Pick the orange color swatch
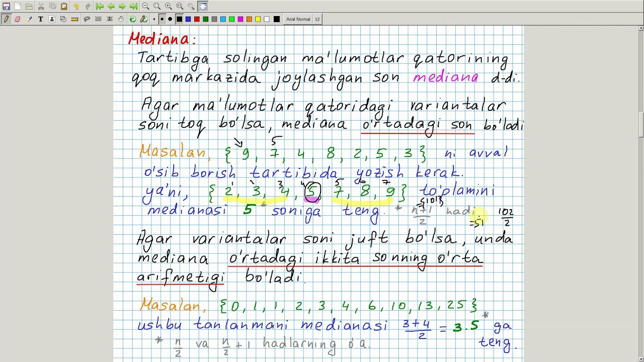The image size is (644, 362). (249, 19)
